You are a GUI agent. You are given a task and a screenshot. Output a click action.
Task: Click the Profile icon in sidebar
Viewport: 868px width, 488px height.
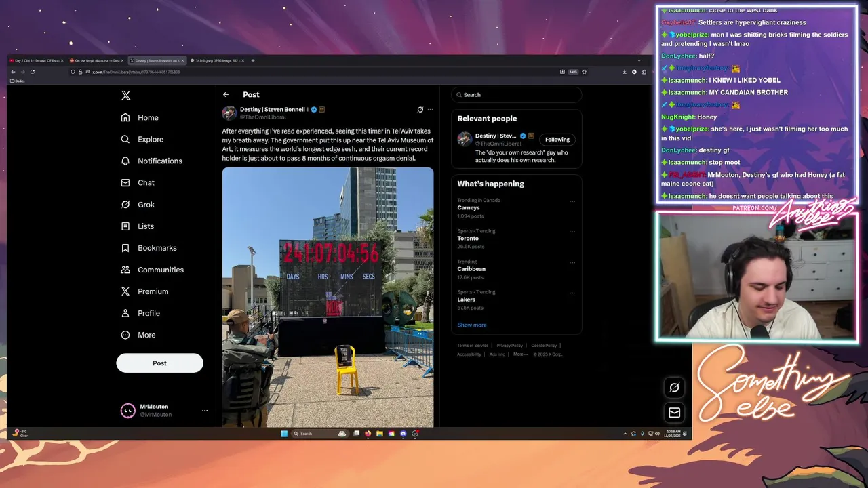coord(125,313)
